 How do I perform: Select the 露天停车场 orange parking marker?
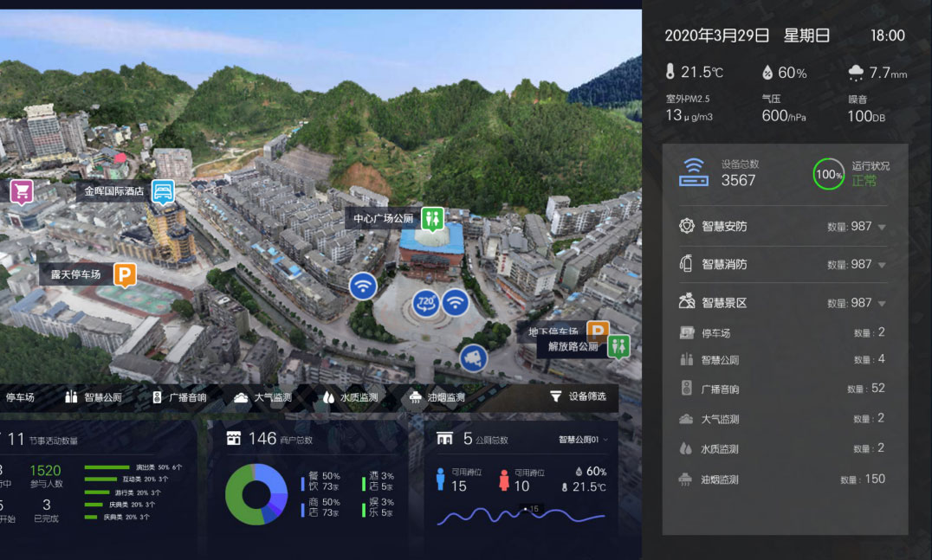(x=126, y=275)
